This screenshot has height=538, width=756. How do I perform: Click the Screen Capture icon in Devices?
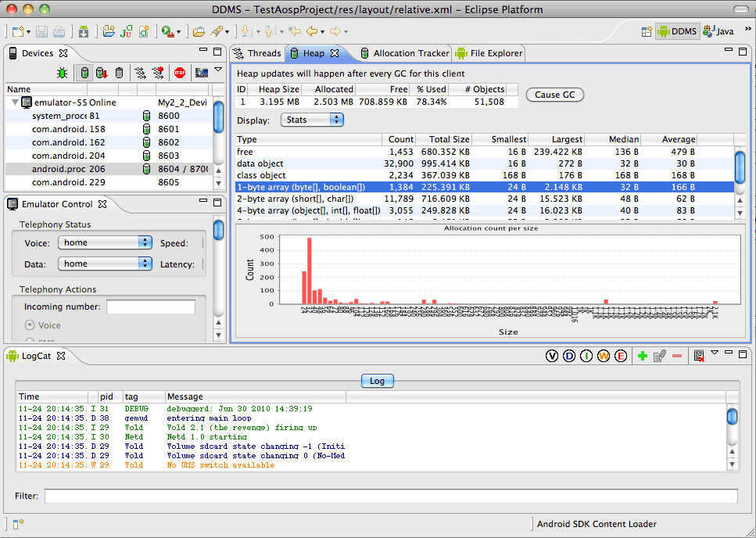point(202,73)
